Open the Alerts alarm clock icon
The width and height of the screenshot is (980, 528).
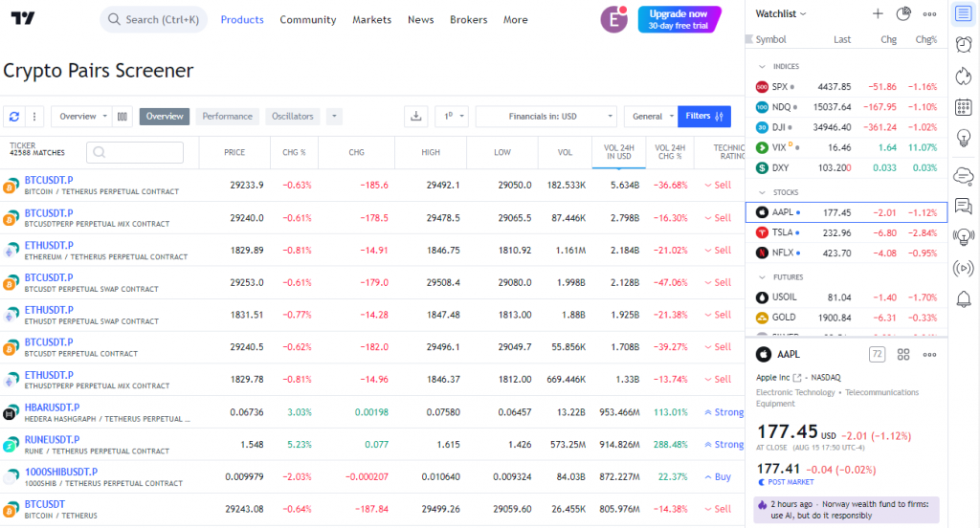(963, 44)
